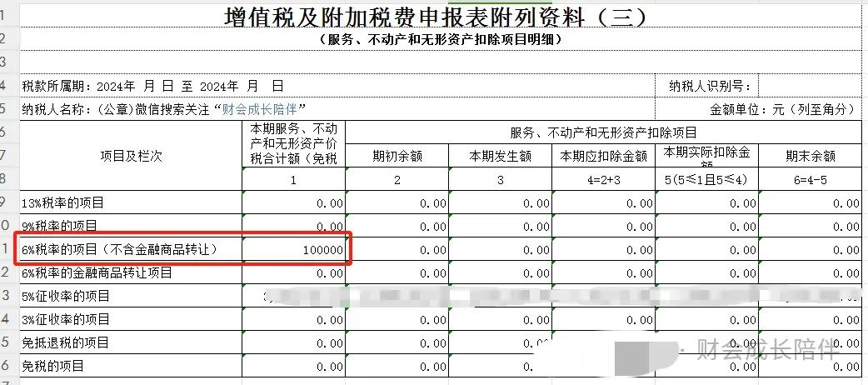
Task: Click 期末余额 value in 13%税率的项目 row
Action: [x=811, y=202]
